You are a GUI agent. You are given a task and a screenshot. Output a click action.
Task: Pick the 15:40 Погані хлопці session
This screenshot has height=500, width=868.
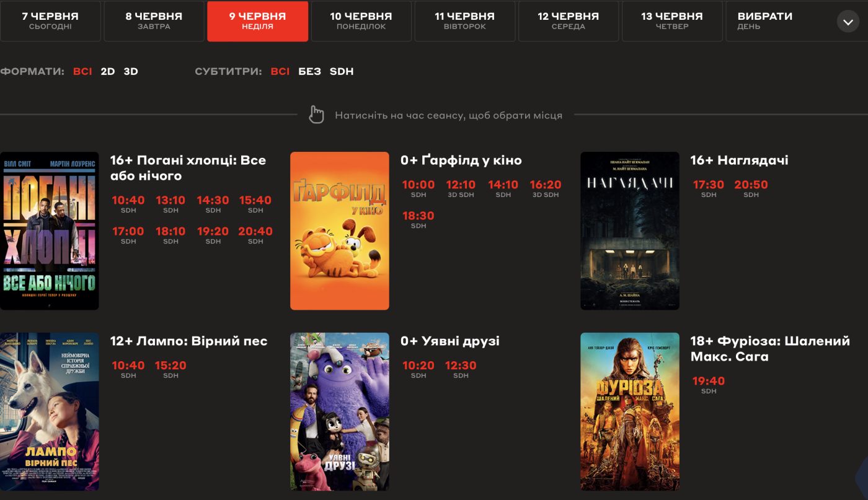pyautogui.click(x=255, y=204)
